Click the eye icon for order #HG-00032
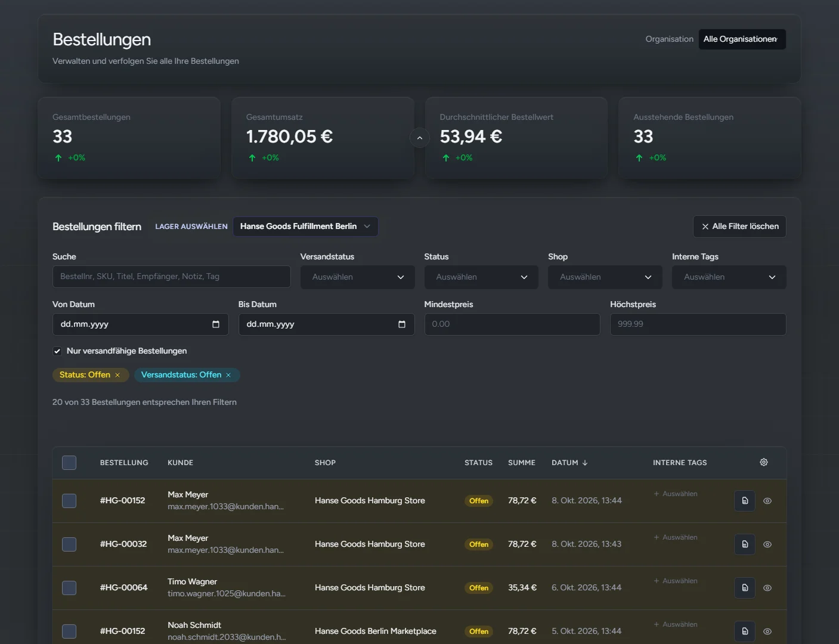 pos(767,544)
